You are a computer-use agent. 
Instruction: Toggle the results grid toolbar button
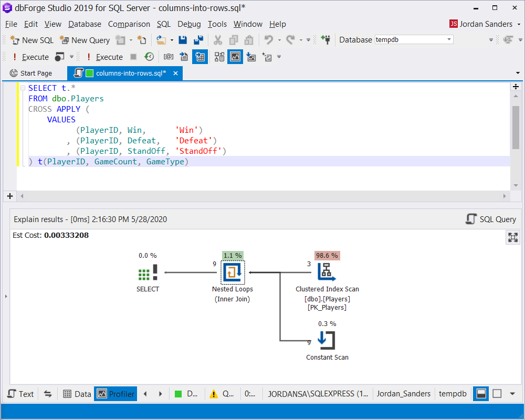click(200, 57)
